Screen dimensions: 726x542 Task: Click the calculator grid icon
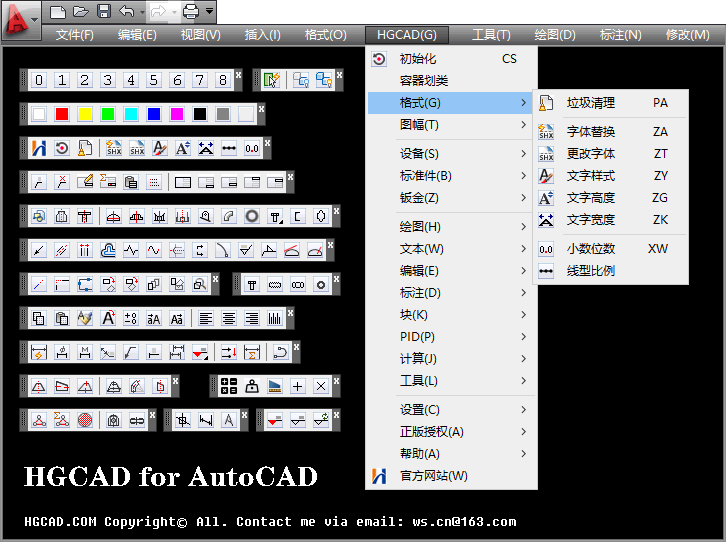[x=229, y=386]
